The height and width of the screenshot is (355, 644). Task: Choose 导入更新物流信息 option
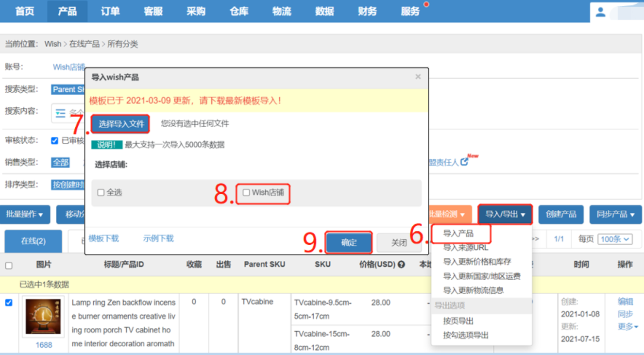coord(473,290)
